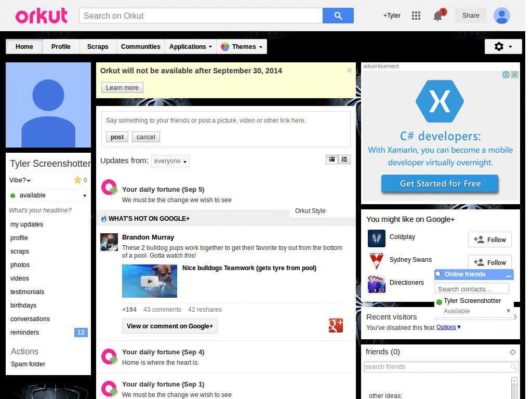This screenshot has width=532, height=399.
Task: Click the 43 comments count
Action: pyautogui.click(x=162, y=310)
